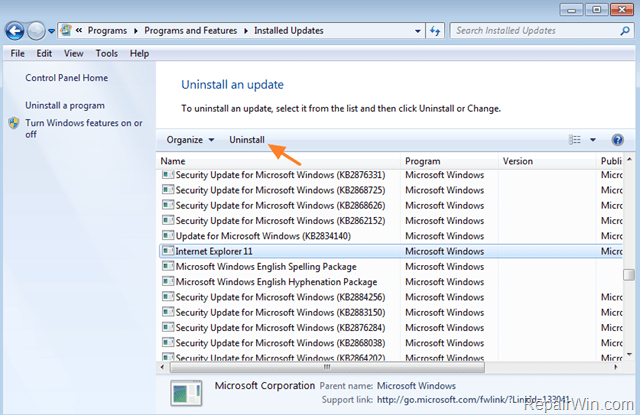Click icon of Internet Explorer 11 entry

168,251
